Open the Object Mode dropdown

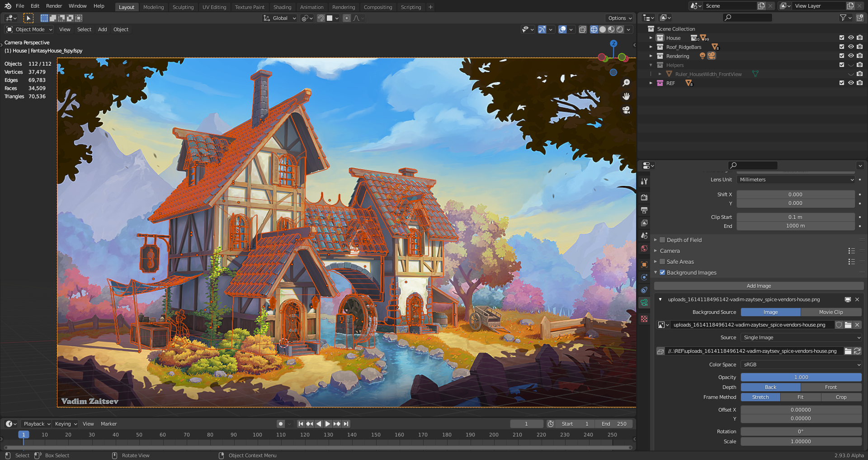coord(29,29)
